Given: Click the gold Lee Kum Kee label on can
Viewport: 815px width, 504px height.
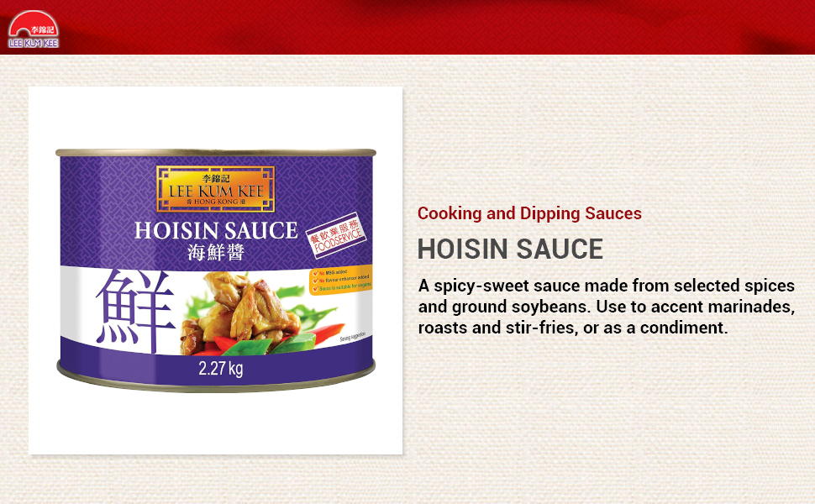Looking at the screenshot, I should point(215,189).
